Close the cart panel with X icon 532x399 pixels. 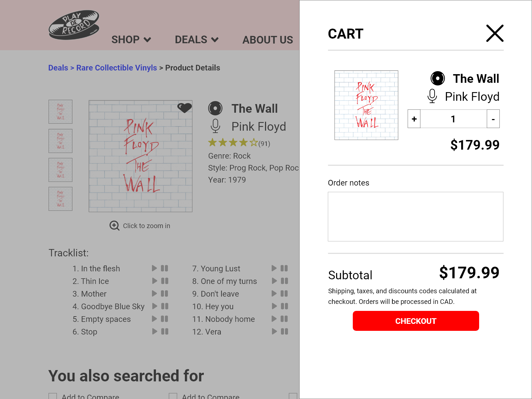(x=495, y=33)
